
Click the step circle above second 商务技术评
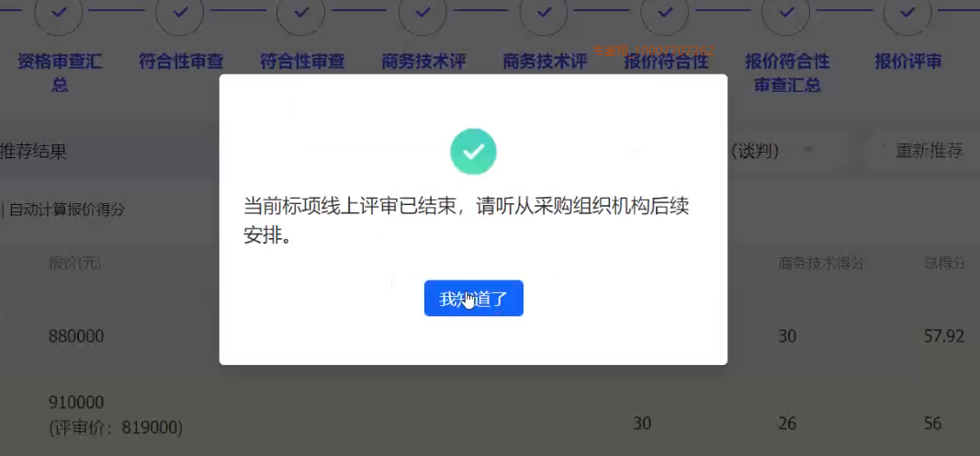(544, 12)
